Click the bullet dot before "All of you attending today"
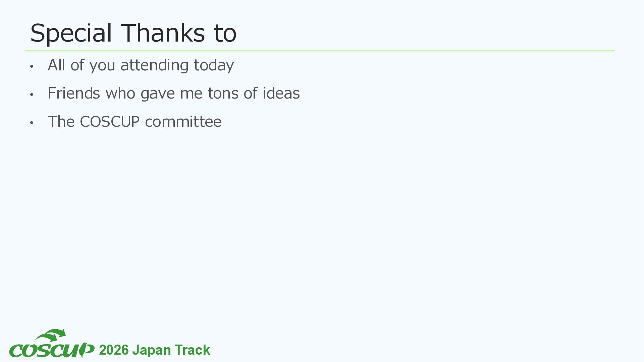Viewport: 644px width, 362px height. pos(32,66)
